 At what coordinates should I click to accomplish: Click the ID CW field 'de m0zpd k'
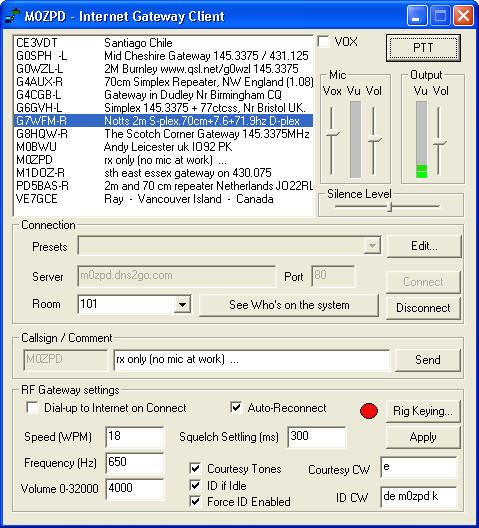(x=419, y=496)
